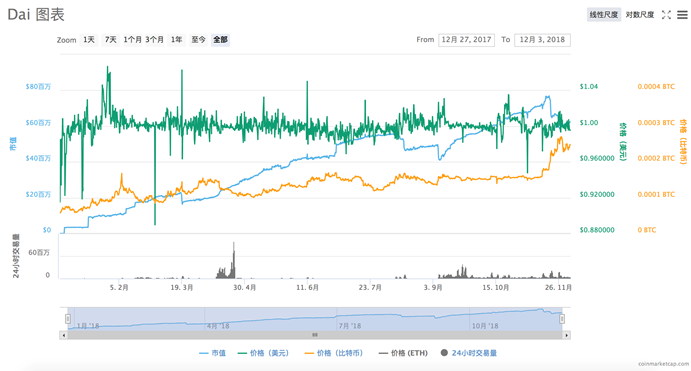Image resolution: width=691 pixels, height=371 pixels.
Task: Click the coinmarketcap.com credit link
Action: (x=663, y=364)
